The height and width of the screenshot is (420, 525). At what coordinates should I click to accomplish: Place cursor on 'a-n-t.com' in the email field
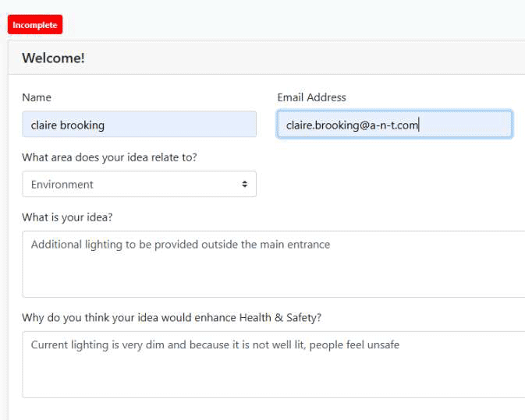tap(389, 125)
